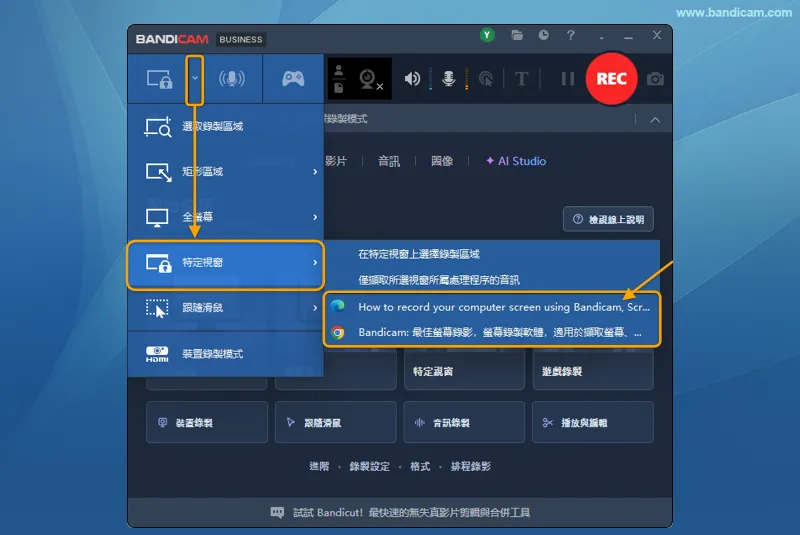
Task: Click the BANDICAM logo
Action: [172, 39]
